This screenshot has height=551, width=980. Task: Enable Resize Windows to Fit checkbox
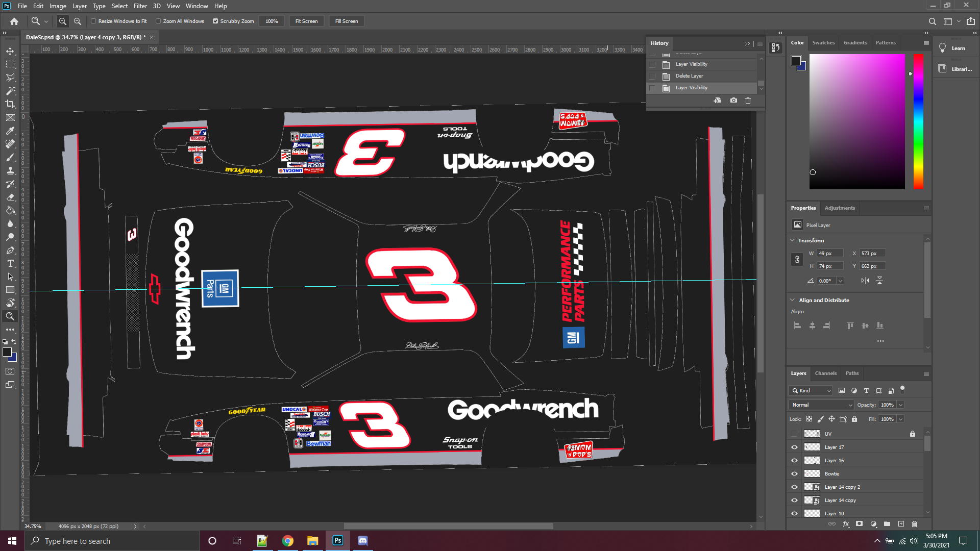point(93,21)
